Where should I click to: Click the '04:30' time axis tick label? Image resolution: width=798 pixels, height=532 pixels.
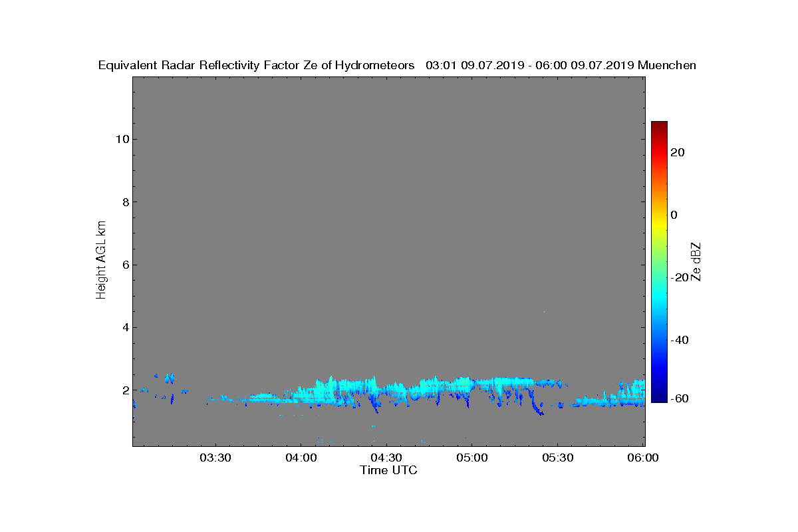point(386,458)
